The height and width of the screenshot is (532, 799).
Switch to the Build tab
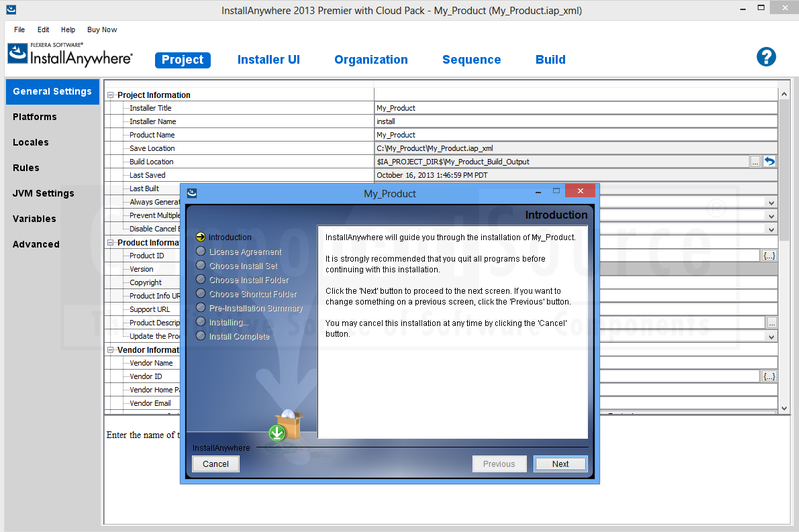550,60
